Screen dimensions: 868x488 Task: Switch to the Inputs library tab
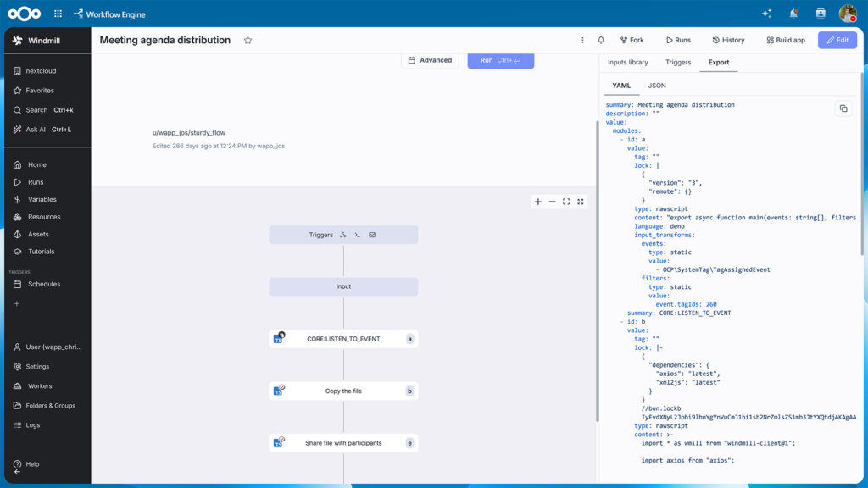coord(628,63)
